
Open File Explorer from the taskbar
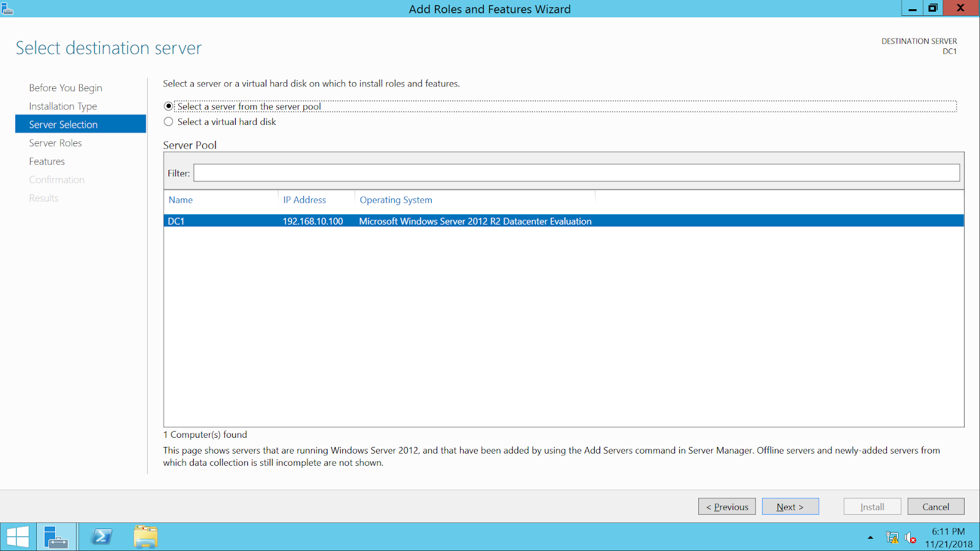pos(146,537)
